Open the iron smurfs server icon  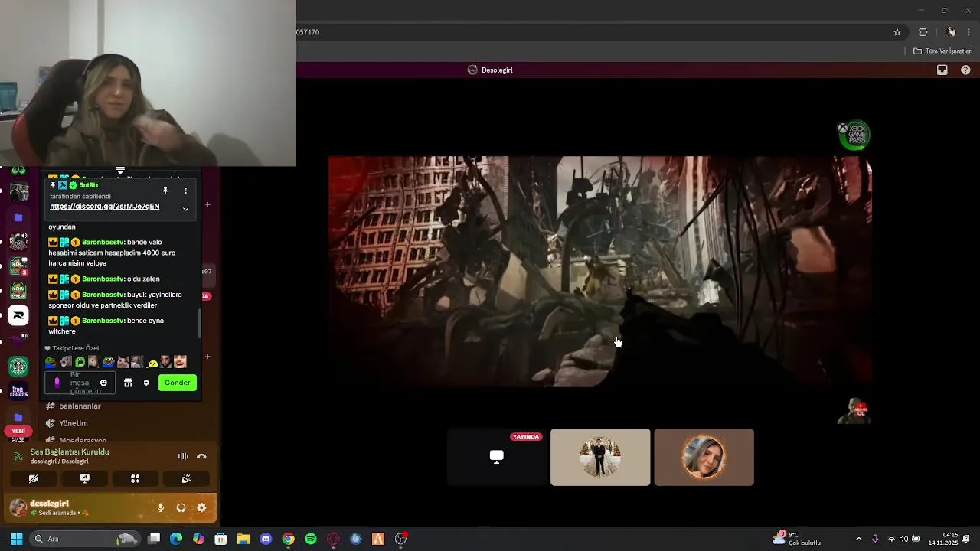tap(18, 392)
